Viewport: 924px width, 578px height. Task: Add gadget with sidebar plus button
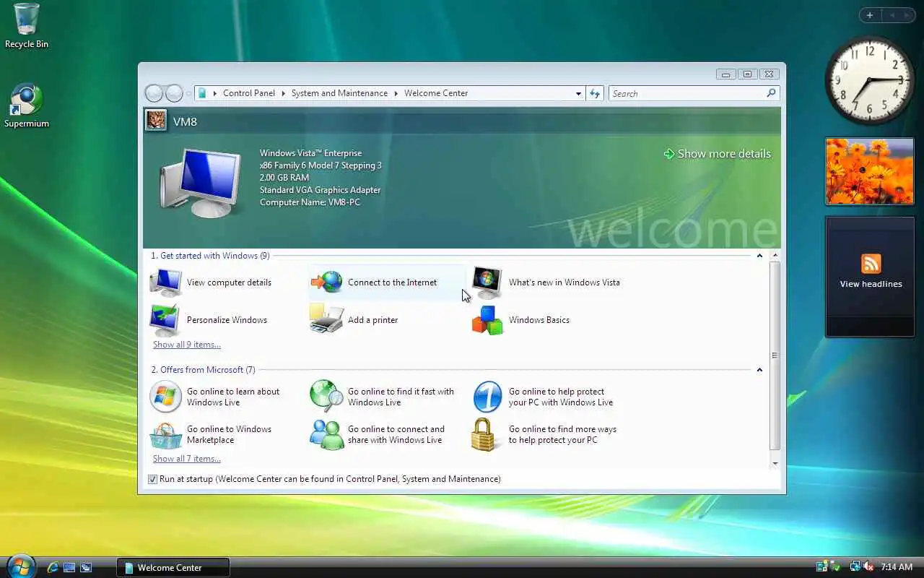point(870,15)
